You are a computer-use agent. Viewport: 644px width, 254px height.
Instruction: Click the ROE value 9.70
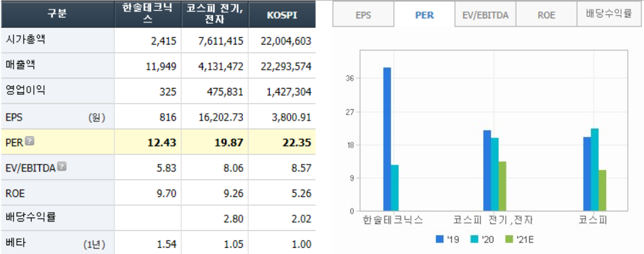pos(166,194)
